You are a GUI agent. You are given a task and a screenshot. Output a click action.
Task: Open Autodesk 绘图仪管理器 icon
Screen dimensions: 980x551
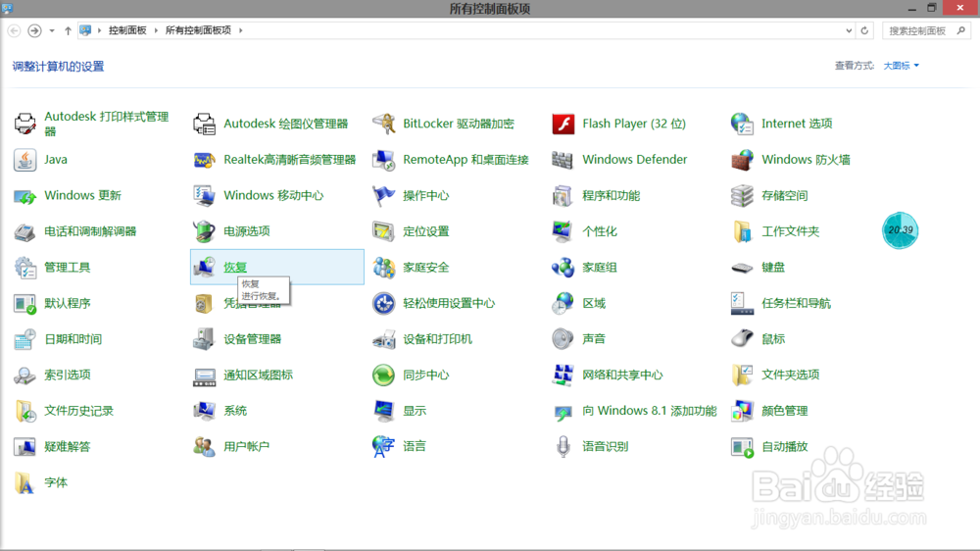click(205, 124)
